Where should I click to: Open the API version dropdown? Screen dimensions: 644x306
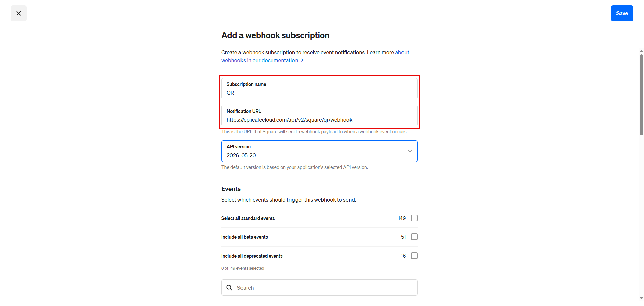[x=319, y=151]
